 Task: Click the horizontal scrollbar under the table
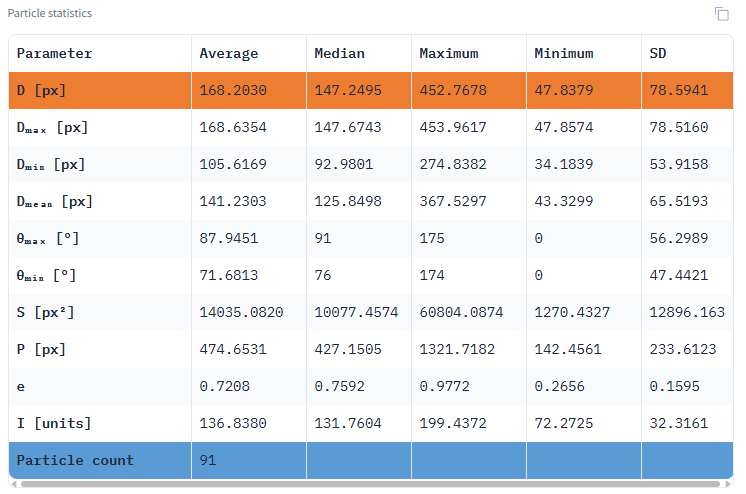(370, 484)
